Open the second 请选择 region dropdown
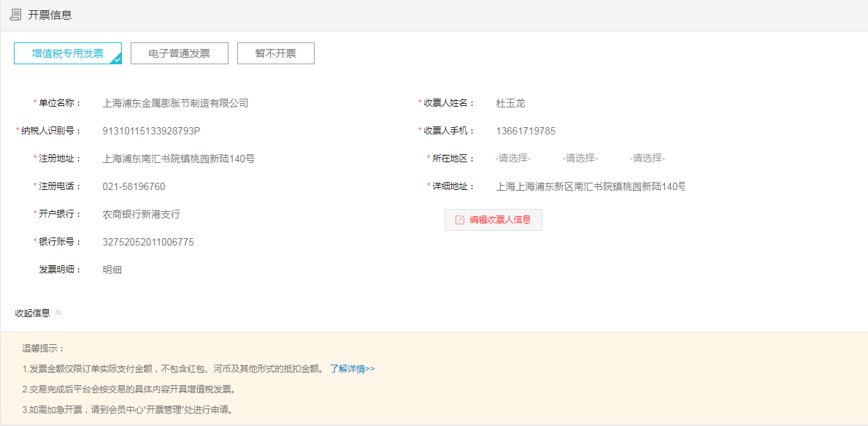This screenshot has height=426, width=868. [x=580, y=159]
